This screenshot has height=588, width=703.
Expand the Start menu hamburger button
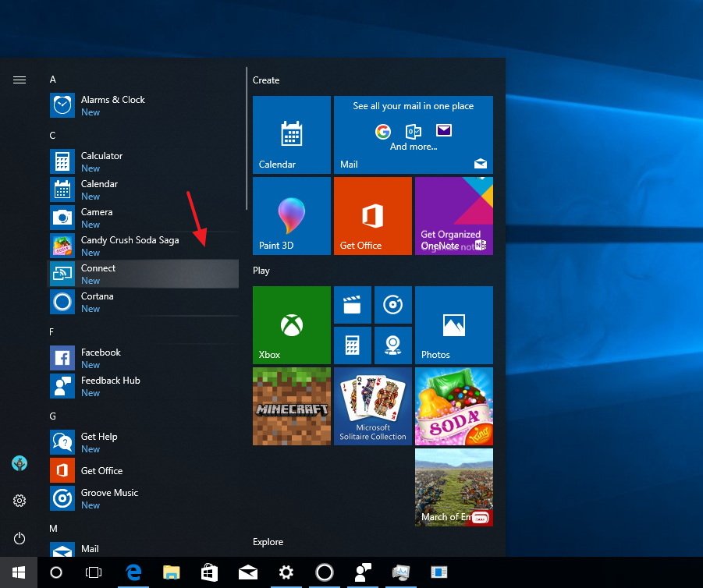19,79
